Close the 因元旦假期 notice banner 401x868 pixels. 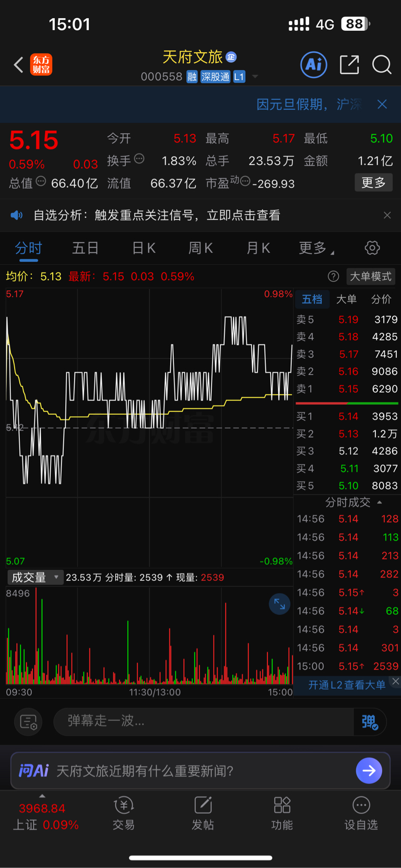click(382, 104)
